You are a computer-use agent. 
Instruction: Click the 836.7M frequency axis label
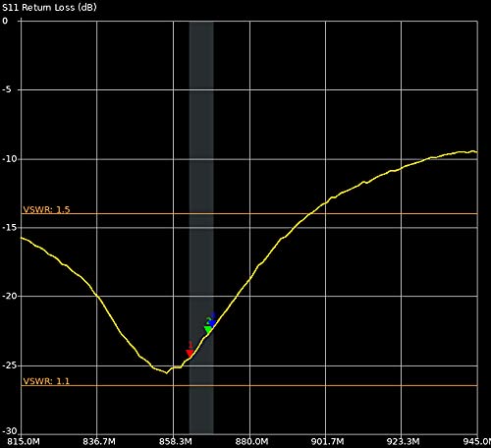pyautogui.click(x=99, y=441)
